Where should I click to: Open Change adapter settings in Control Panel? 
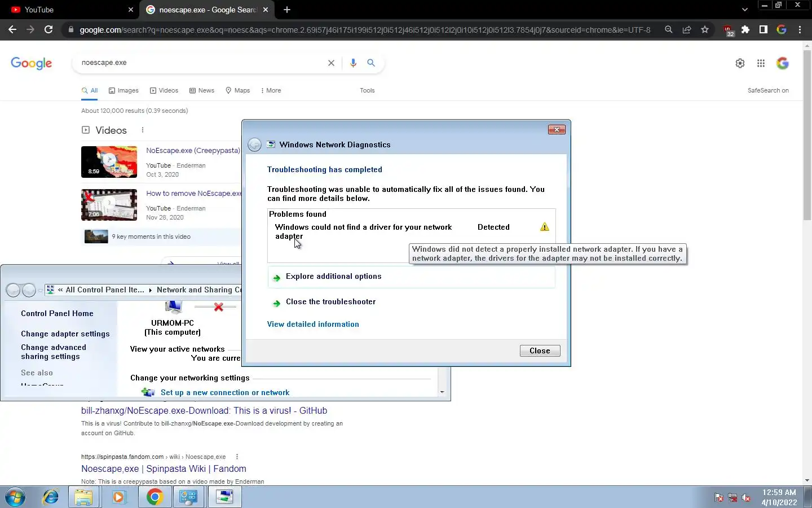[x=65, y=334]
